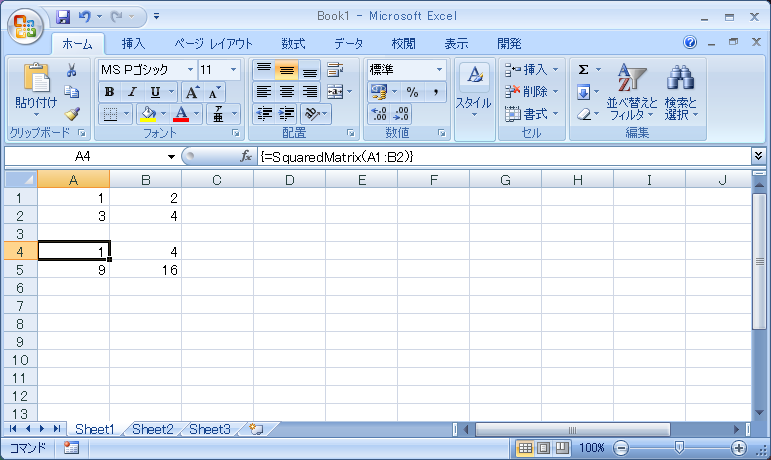The width and height of the screenshot is (771, 460).
Task: Open Quick Access Toolbar customize dropdown
Action: coord(156,16)
